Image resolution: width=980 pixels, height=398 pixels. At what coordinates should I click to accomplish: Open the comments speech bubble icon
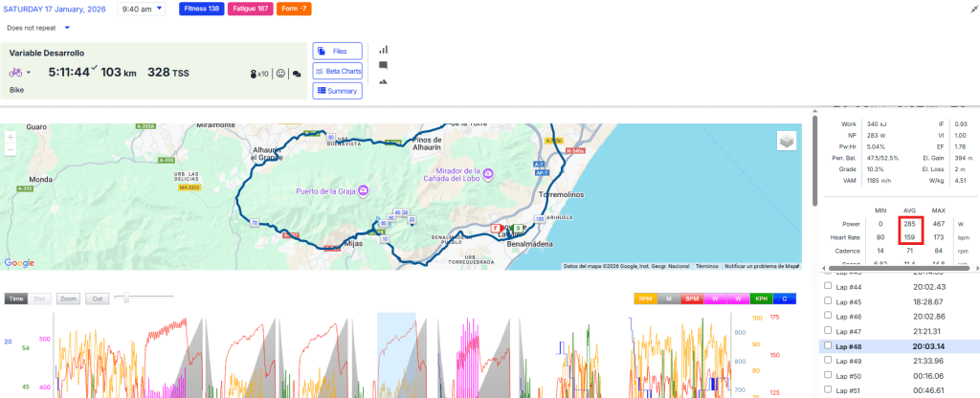(383, 65)
